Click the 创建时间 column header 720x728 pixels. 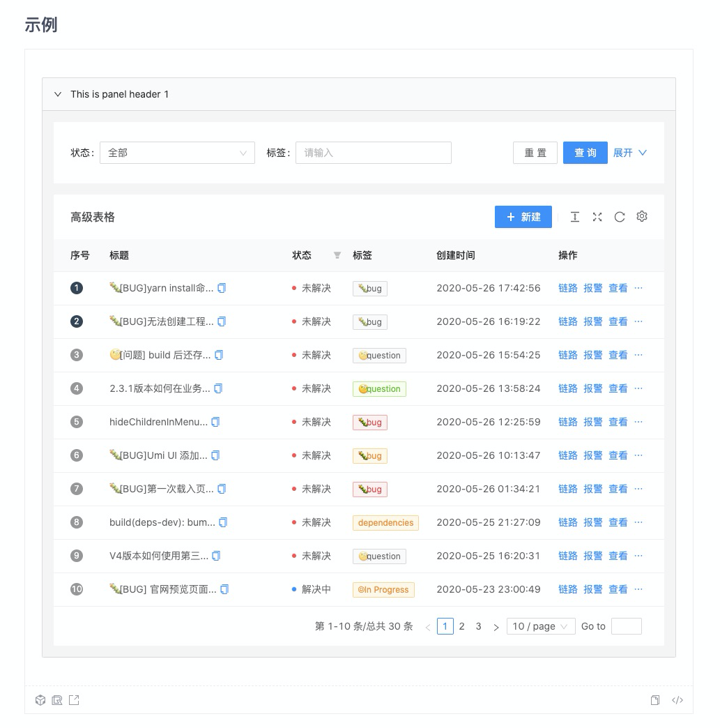tap(455, 255)
